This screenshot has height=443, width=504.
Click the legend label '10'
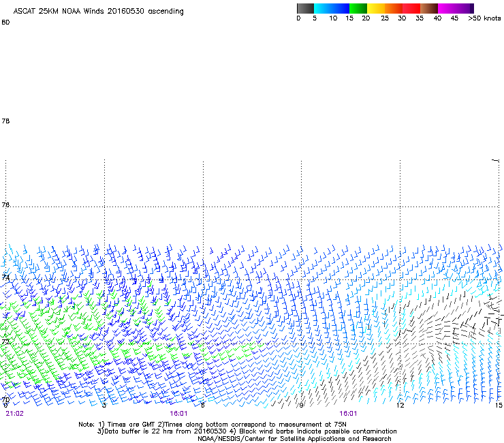coord(333,18)
